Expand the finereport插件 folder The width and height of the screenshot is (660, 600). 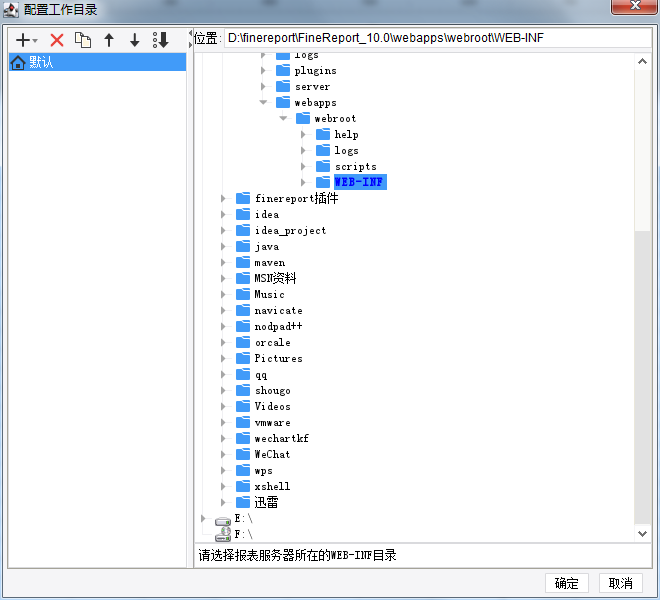[223, 198]
